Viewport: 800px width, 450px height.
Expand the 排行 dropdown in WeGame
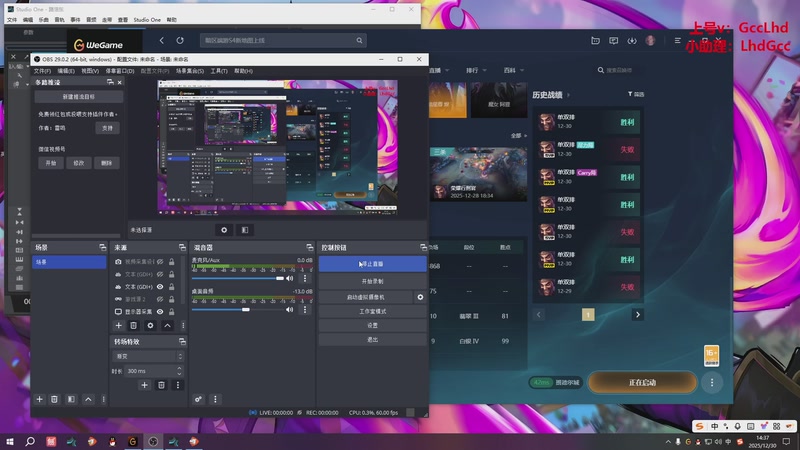484,70
